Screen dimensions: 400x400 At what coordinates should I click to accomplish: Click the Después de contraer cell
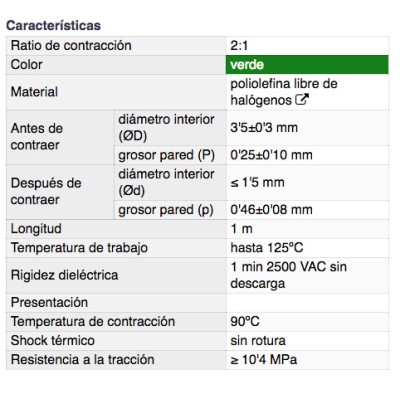click(x=60, y=192)
